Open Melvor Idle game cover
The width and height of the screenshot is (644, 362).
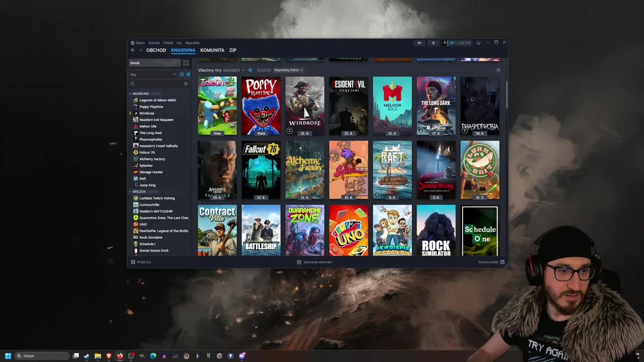click(392, 106)
